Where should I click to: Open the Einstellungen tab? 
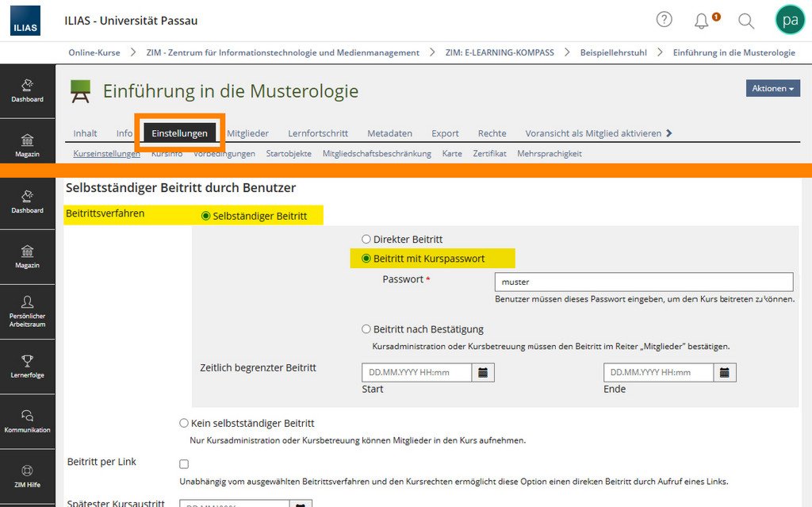pos(179,133)
